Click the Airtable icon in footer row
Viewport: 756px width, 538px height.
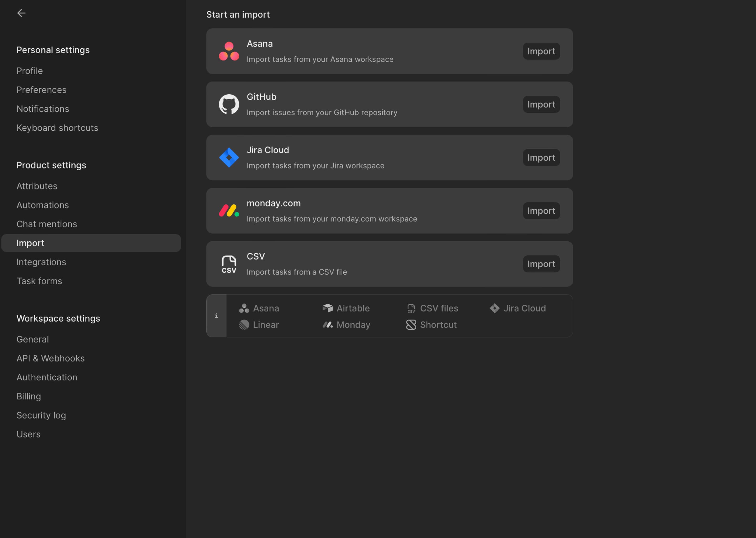(x=327, y=307)
